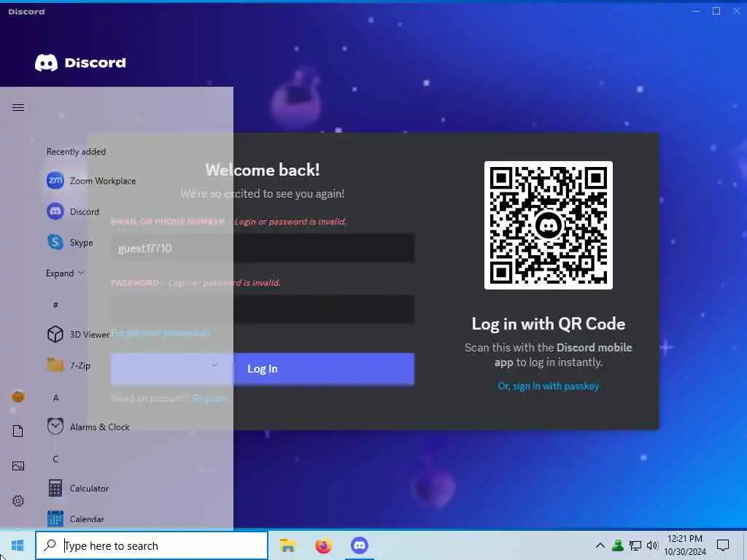Click the Register link
Viewport: 747px width, 560px height.
[209, 398]
